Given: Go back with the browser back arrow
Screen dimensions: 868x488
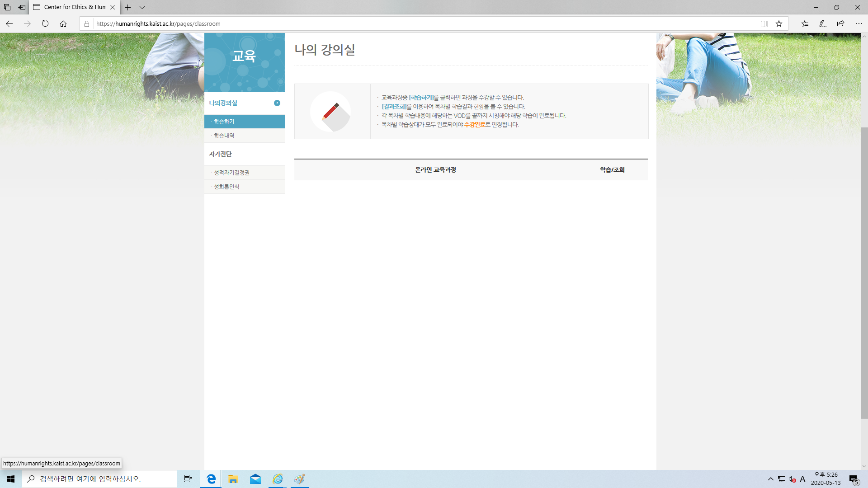Looking at the screenshot, I should 9,23.
